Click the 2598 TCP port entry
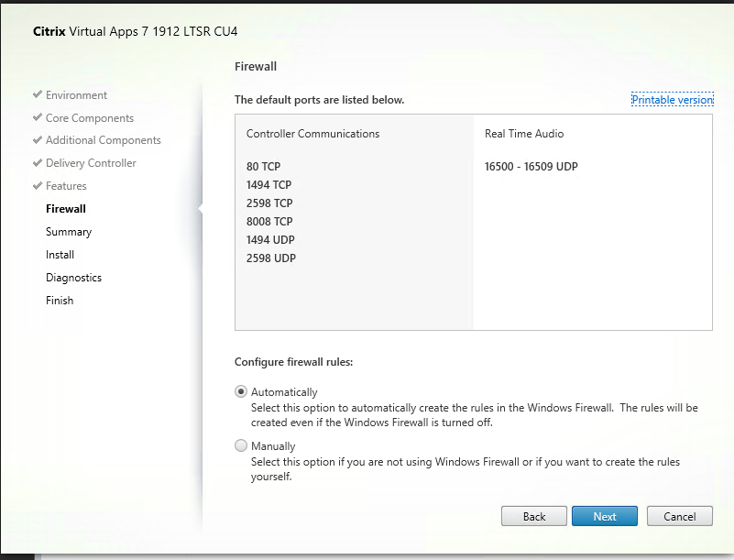This screenshot has width=734, height=560. [269, 203]
